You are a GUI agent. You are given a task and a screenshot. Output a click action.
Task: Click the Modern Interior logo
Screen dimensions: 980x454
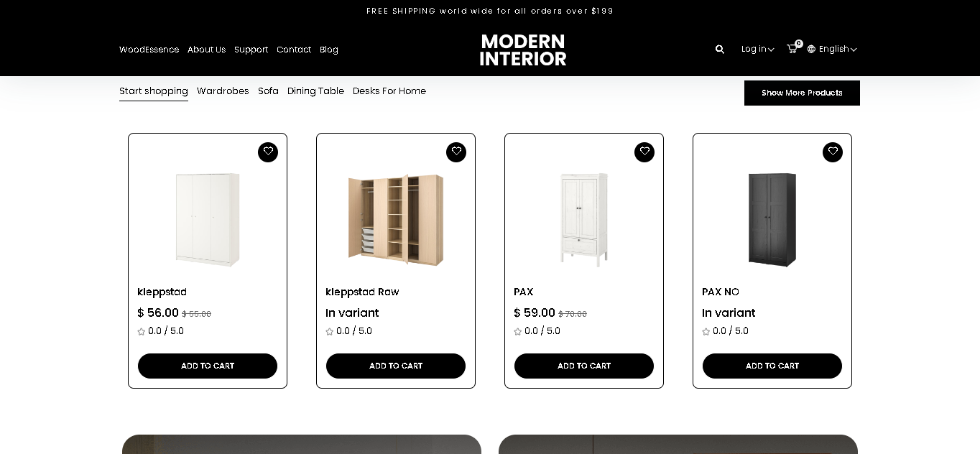(x=523, y=50)
